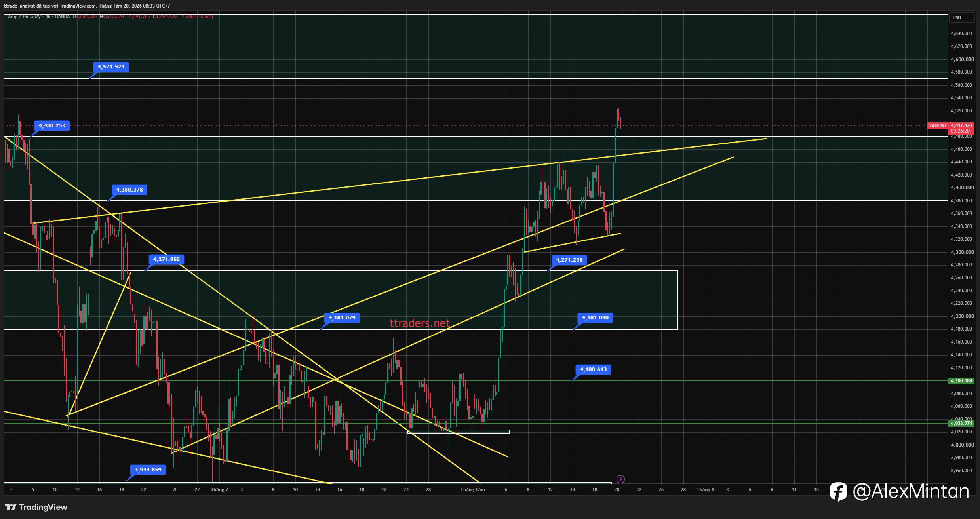Click the green 4,033.974 axis price label
The height and width of the screenshot is (519, 980).
[961, 423]
